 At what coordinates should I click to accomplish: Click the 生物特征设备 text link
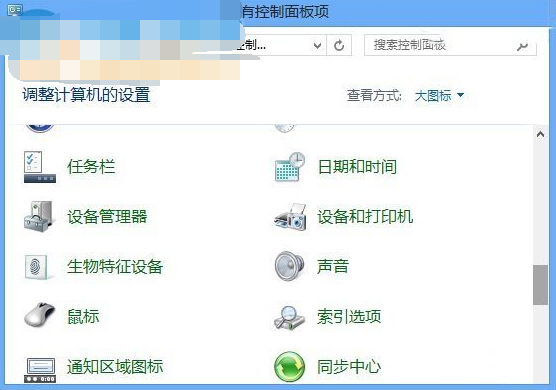tap(115, 267)
